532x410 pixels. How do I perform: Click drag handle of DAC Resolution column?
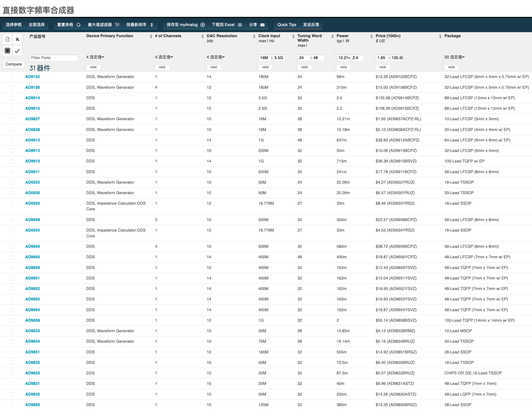point(254,36)
